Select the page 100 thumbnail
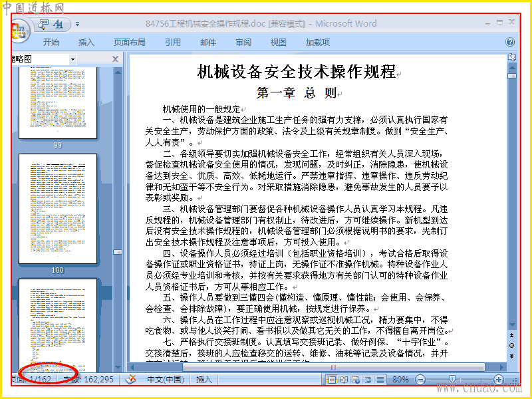532x399 pixels. (x=58, y=209)
